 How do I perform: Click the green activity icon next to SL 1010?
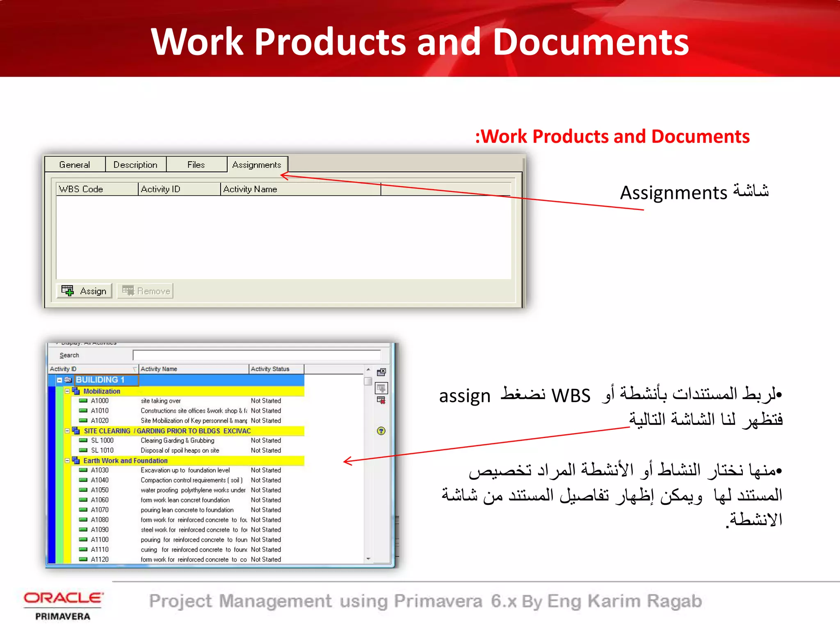pyautogui.click(x=83, y=450)
